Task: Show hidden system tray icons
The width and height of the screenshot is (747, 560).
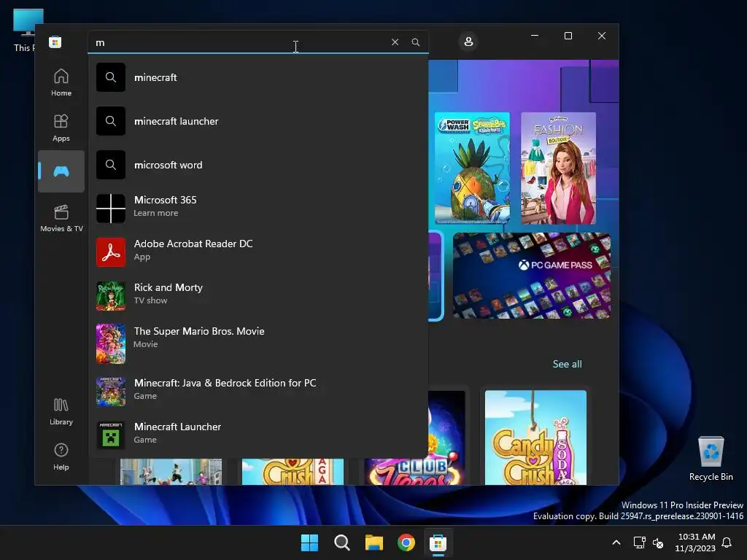Action: coord(616,542)
